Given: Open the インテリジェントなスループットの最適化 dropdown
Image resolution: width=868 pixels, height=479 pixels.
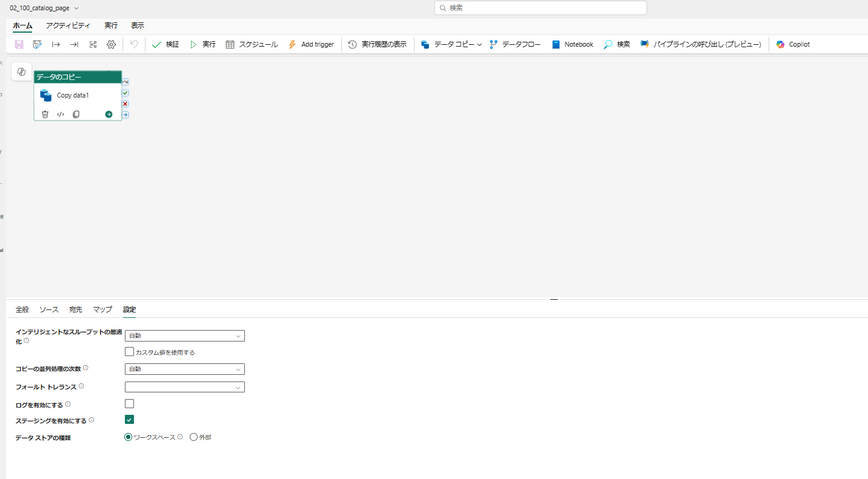Looking at the screenshot, I should [x=185, y=335].
